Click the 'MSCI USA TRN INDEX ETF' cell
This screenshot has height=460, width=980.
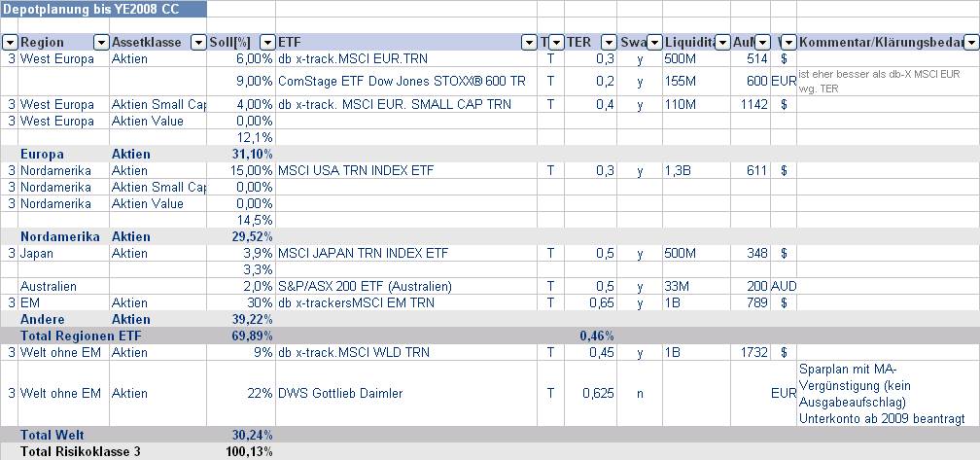368,170
